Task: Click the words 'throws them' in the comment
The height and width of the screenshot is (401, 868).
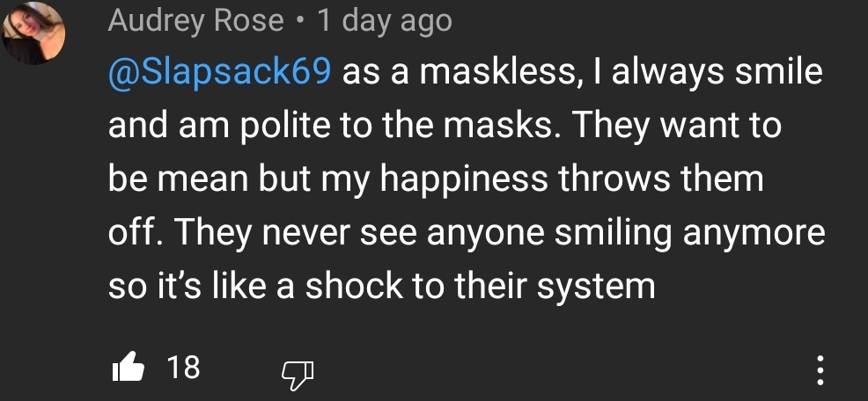Action: click(x=661, y=179)
